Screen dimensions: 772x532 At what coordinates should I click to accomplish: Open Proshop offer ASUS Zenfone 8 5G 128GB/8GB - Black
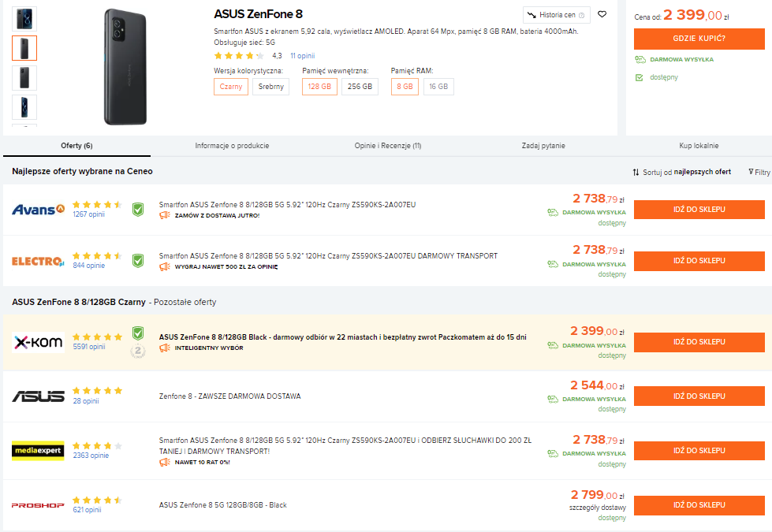pyautogui.click(x=222, y=505)
